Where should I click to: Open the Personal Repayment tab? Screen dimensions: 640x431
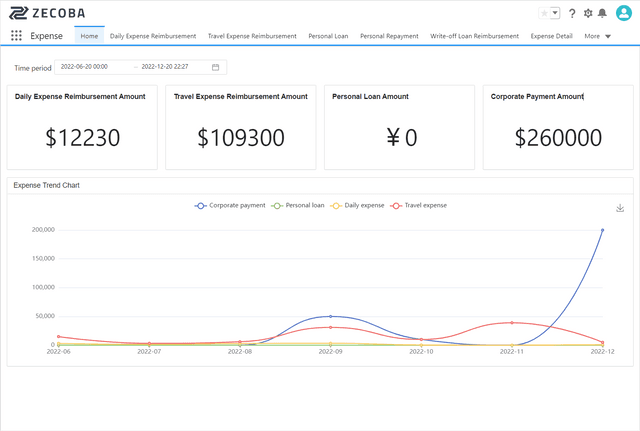coord(389,36)
